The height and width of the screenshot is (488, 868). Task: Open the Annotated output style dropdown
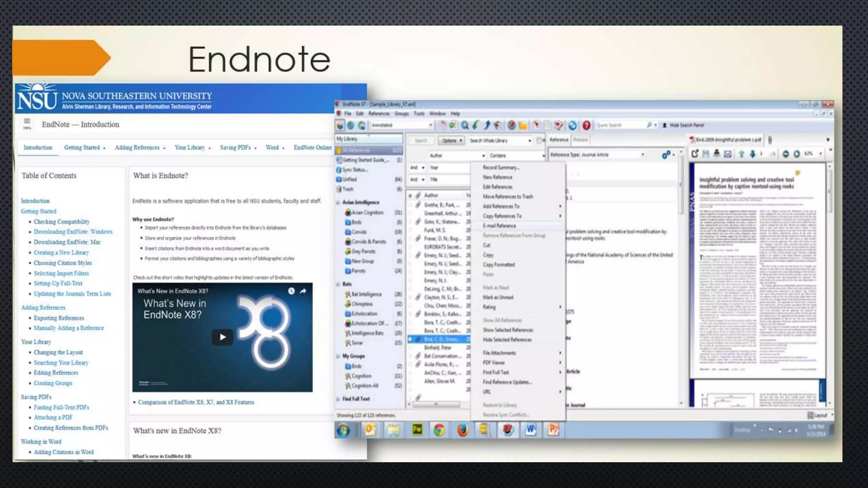point(431,125)
